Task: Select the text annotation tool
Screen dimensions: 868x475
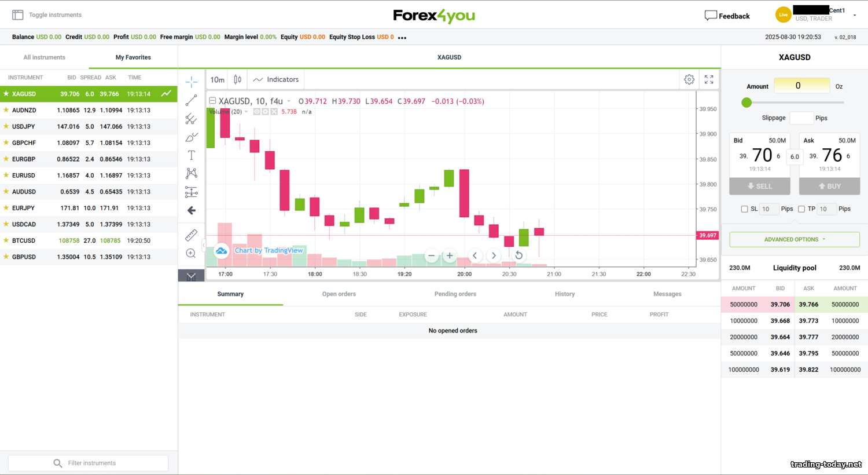Action: tap(191, 155)
